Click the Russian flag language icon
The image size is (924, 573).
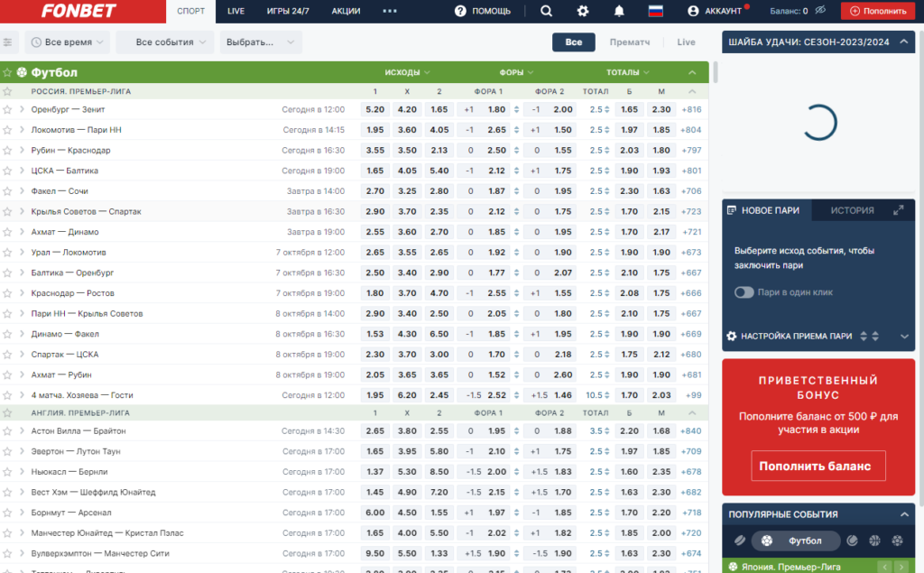click(655, 11)
